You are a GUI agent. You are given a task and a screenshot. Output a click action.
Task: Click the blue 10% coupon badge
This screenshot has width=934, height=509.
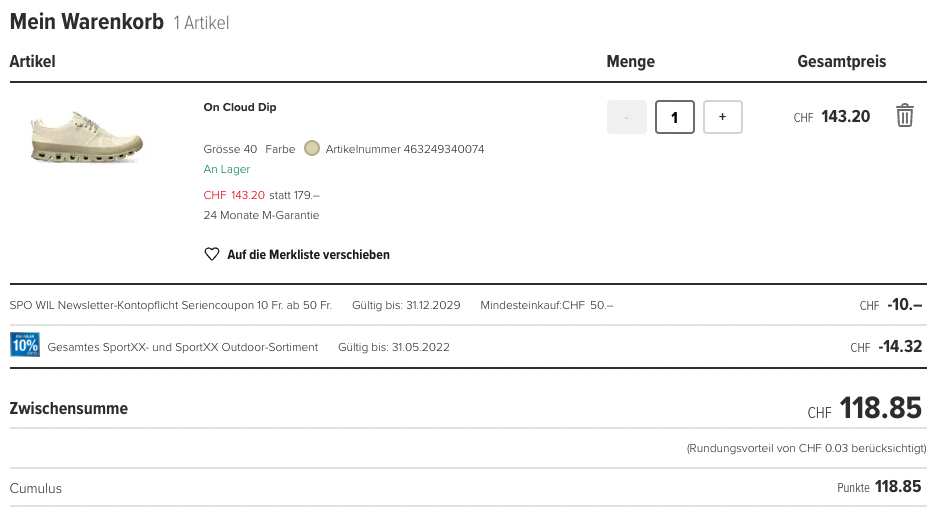click(24, 346)
